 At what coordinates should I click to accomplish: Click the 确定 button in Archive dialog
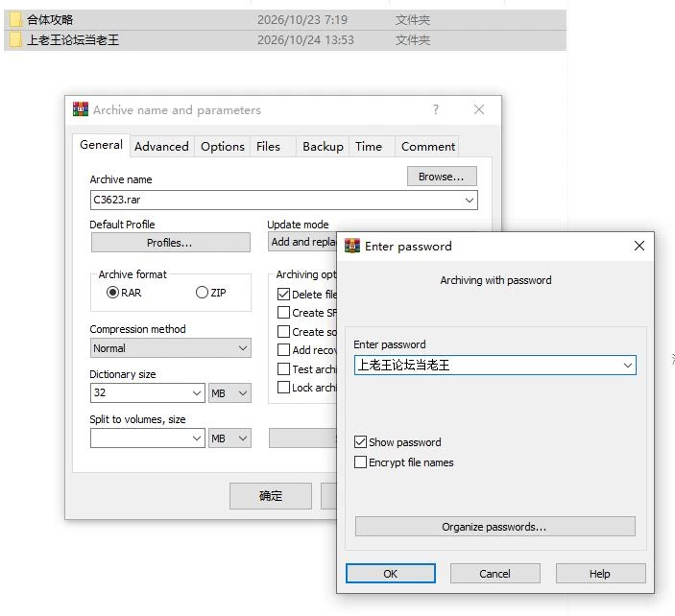click(271, 496)
